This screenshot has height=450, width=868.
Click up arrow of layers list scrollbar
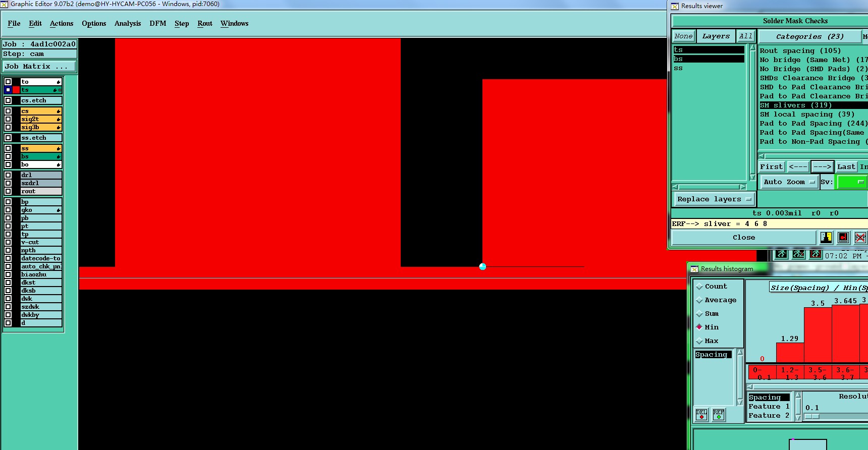click(x=752, y=48)
